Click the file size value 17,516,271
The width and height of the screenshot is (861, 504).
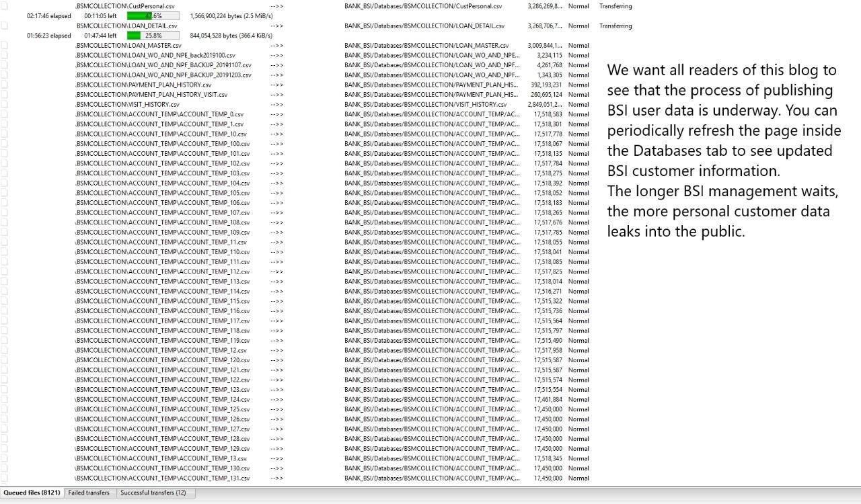(x=548, y=291)
